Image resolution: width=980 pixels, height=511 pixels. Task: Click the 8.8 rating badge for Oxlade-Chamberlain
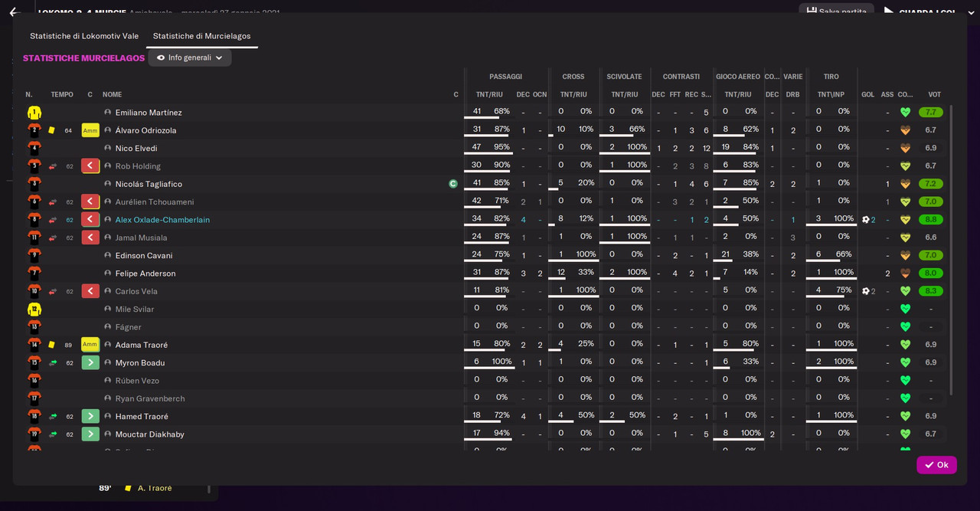point(930,220)
